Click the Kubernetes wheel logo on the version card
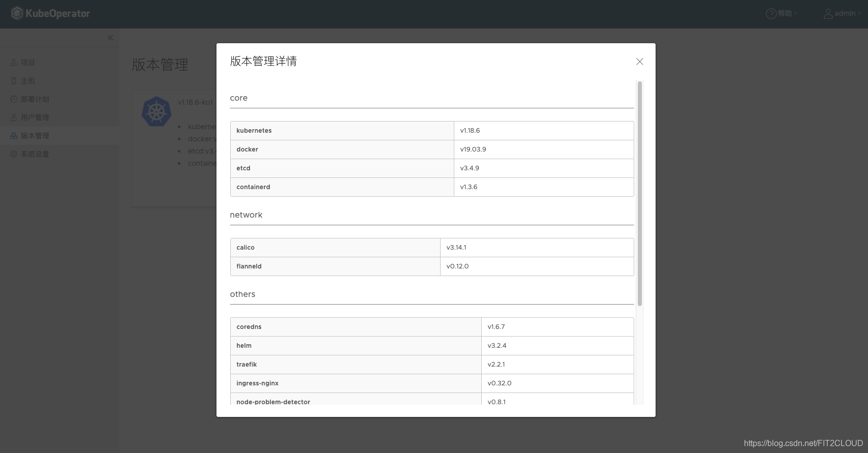 (156, 112)
